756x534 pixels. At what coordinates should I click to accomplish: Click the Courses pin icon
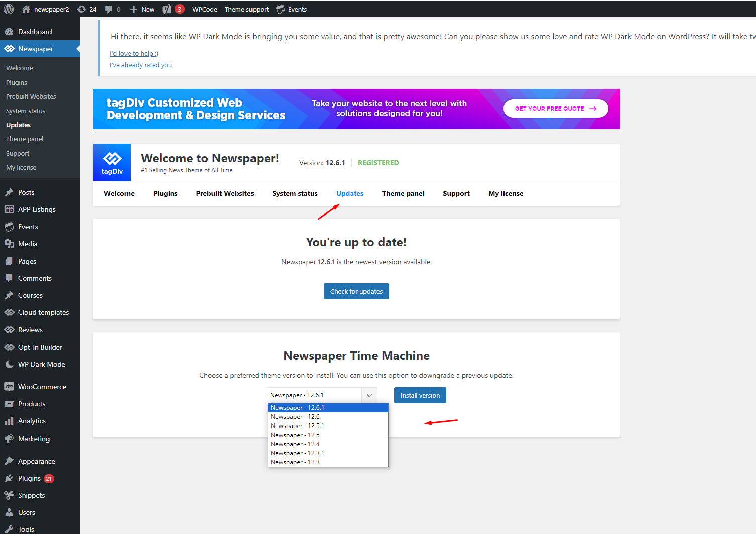[9, 295]
